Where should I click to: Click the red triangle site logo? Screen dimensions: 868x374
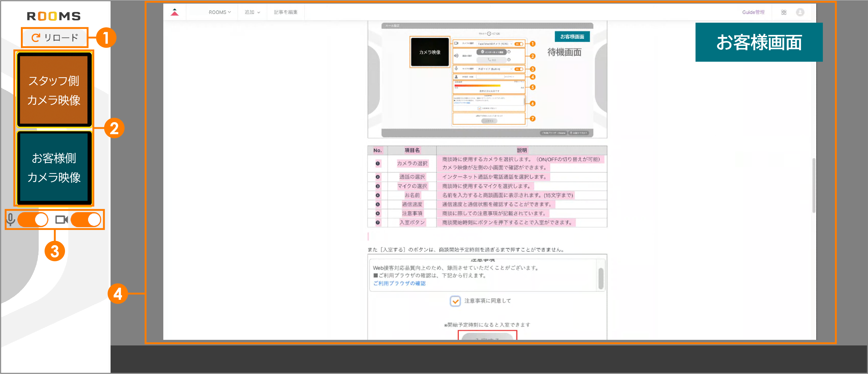(x=175, y=12)
